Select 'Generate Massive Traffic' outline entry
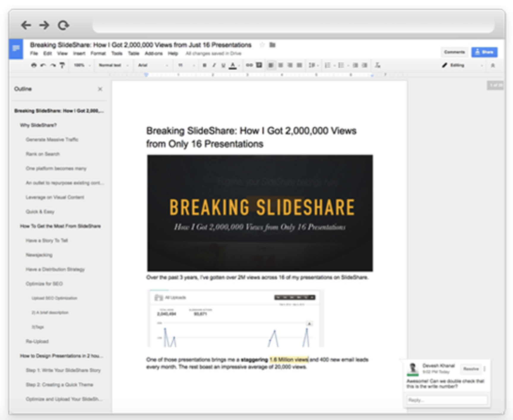 [x=52, y=139]
